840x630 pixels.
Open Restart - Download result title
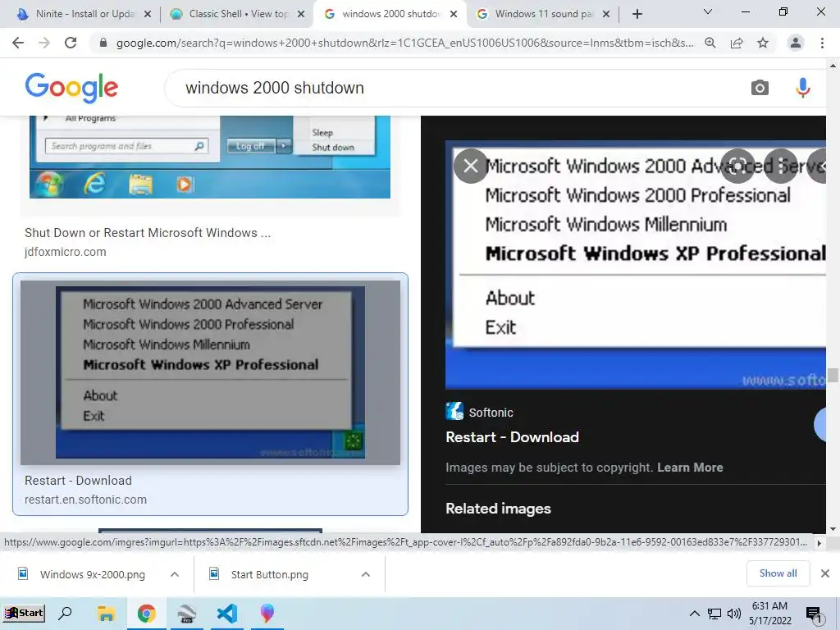pyautogui.click(x=78, y=481)
